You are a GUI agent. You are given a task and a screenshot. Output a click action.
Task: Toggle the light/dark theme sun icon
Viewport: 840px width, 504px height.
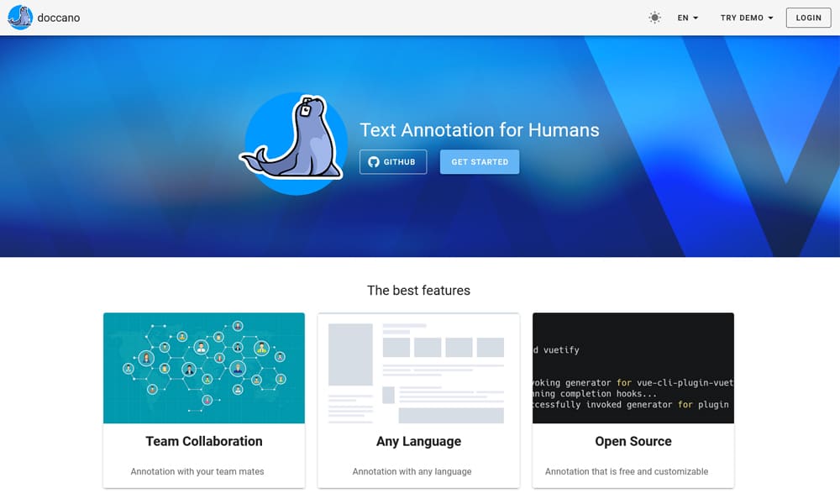coord(654,18)
